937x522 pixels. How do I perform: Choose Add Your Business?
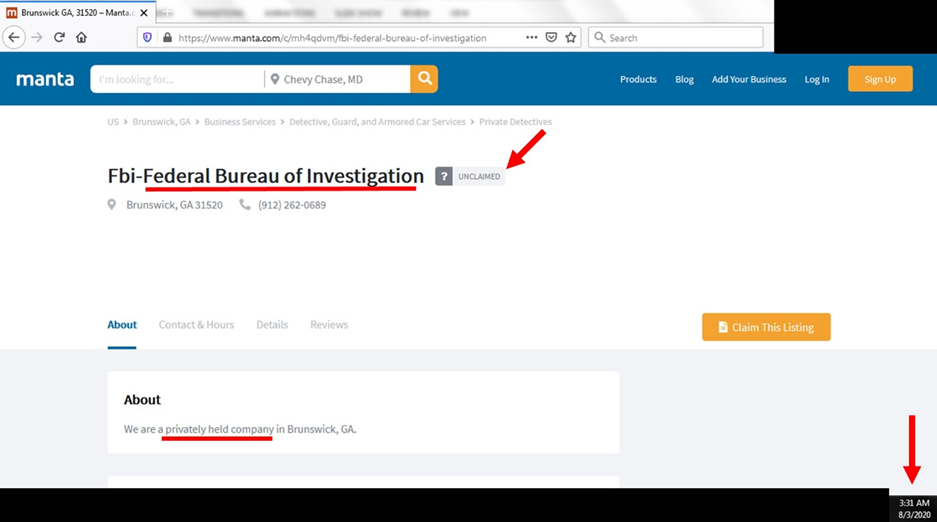point(749,79)
